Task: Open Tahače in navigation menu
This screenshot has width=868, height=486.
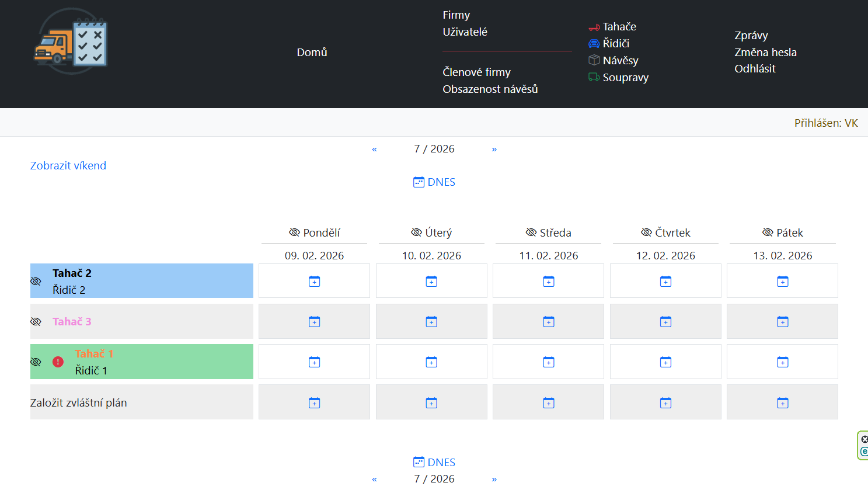Action: tap(619, 27)
